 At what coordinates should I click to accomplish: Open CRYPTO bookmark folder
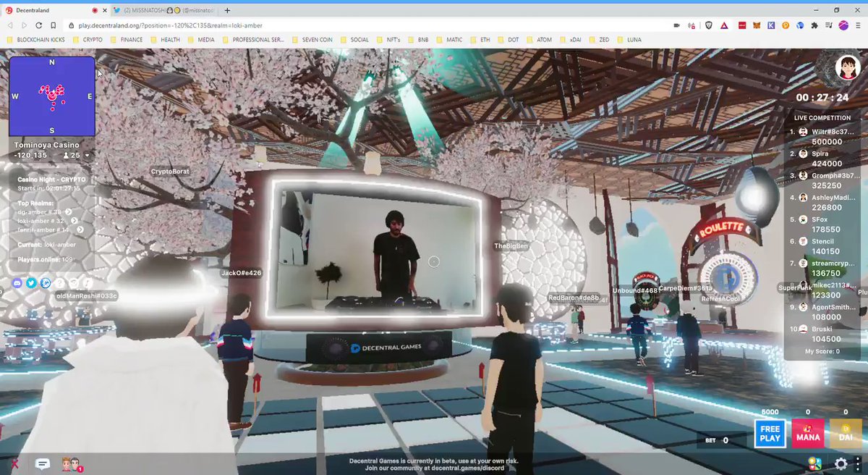(x=87, y=40)
